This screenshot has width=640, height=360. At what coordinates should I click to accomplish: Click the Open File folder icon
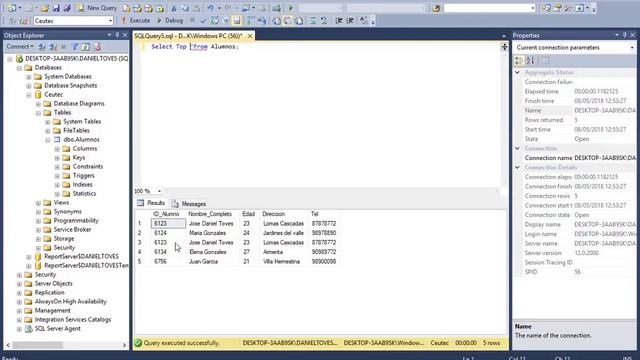[x=44, y=8]
